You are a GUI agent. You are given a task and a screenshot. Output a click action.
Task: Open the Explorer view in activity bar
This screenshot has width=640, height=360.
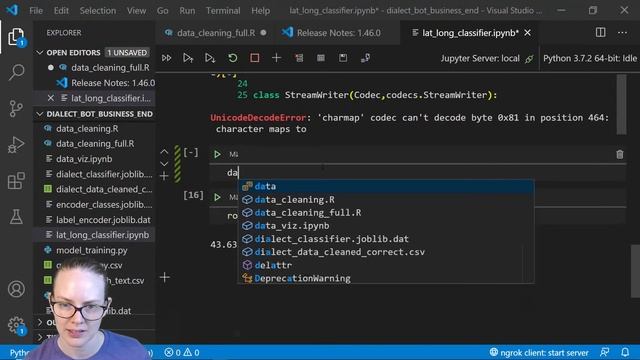(x=16, y=38)
